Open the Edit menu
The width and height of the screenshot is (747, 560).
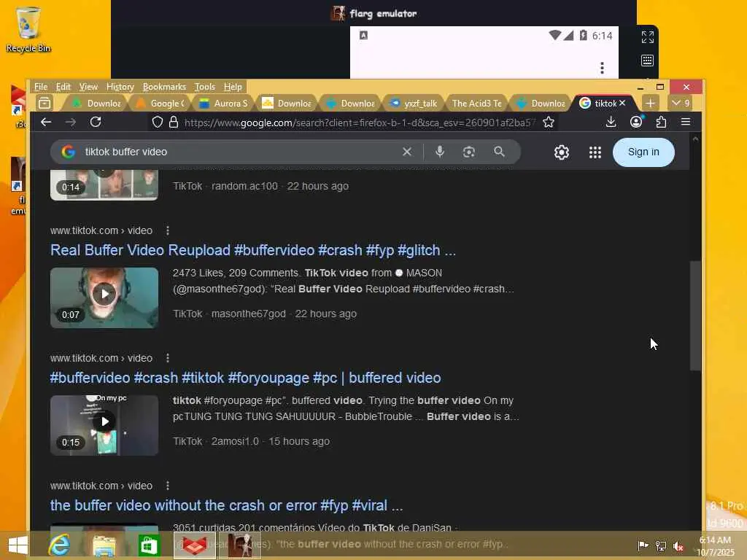tap(63, 87)
